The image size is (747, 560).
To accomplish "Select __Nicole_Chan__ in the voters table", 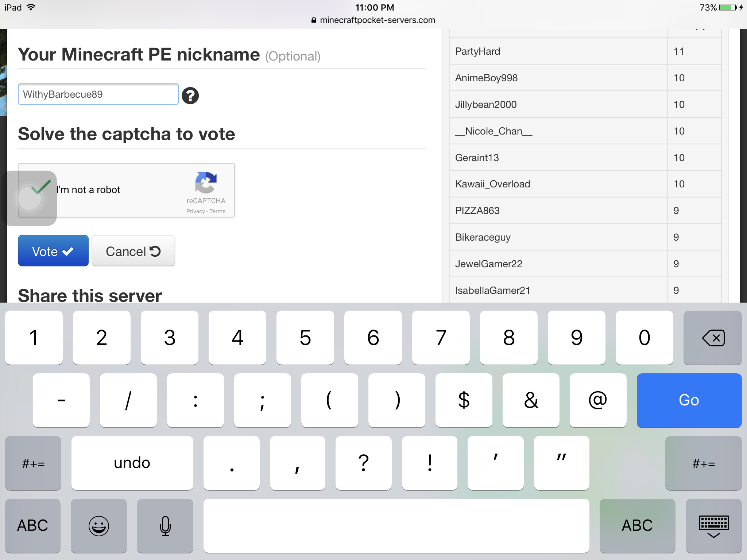I will (494, 131).
